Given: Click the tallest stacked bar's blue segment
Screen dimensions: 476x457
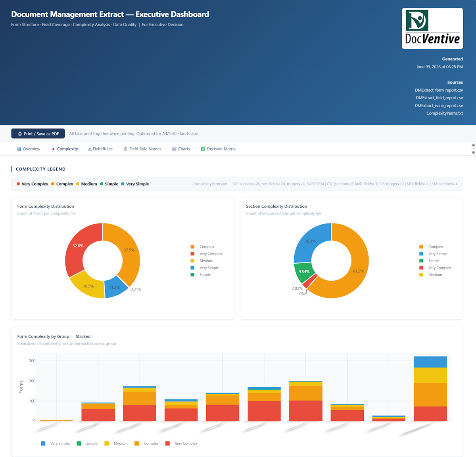Looking at the screenshot, I should pyautogui.click(x=430, y=362).
